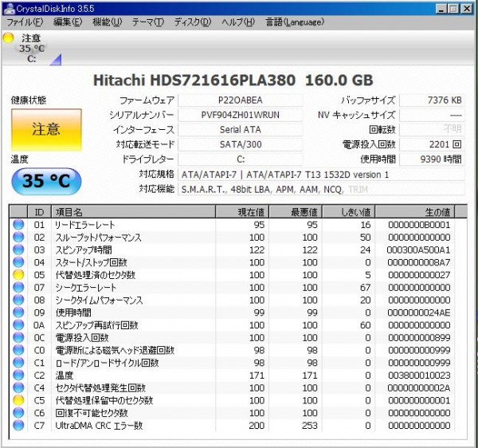Open the 編集(E) menu
Viewport: 478px width, 448px height.
(68, 22)
